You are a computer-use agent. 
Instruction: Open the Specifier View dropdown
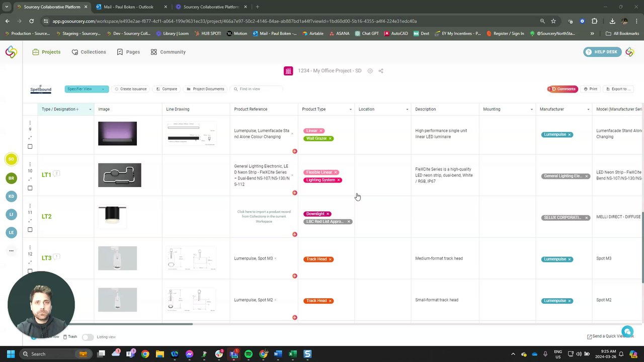pos(87,89)
